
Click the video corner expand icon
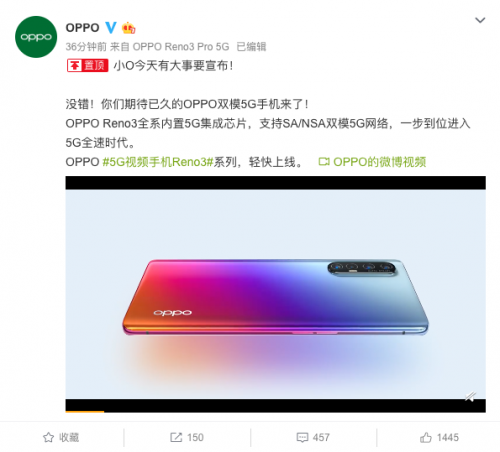471,396
